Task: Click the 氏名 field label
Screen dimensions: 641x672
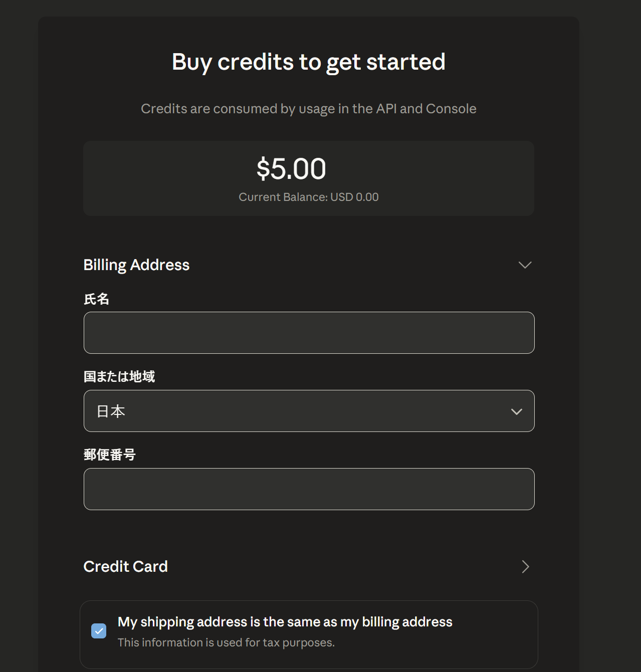Action: point(96,299)
